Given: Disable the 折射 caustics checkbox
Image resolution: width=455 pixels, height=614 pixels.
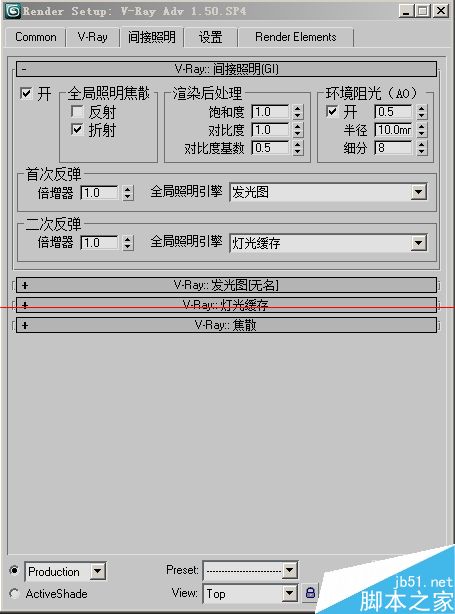Looking at the screenshot, I should (x=77, y=130).
